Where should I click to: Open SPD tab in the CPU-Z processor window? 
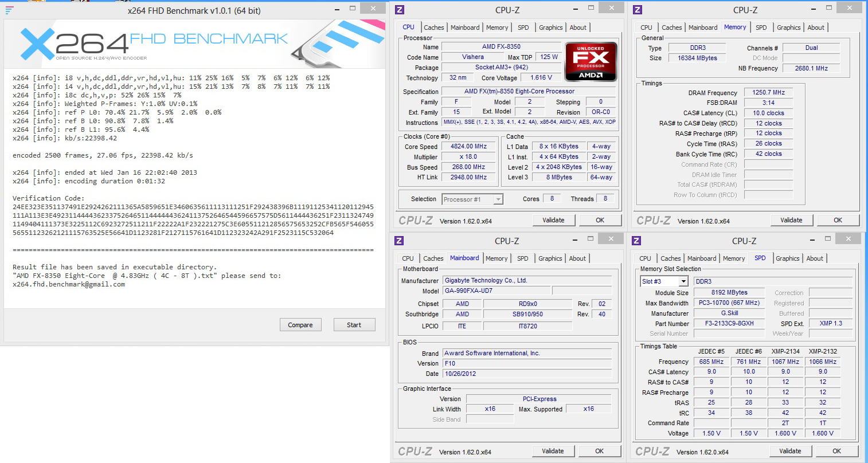pos(523,28)
